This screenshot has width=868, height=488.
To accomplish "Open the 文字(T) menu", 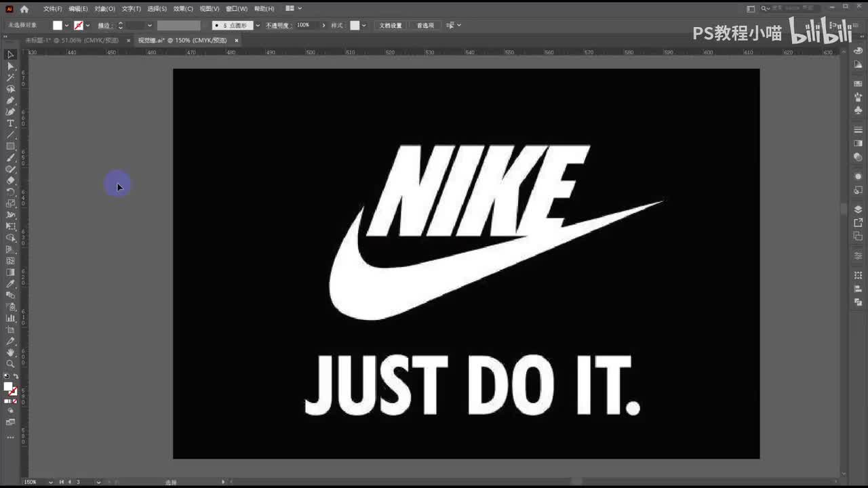I will coord(131,9).
